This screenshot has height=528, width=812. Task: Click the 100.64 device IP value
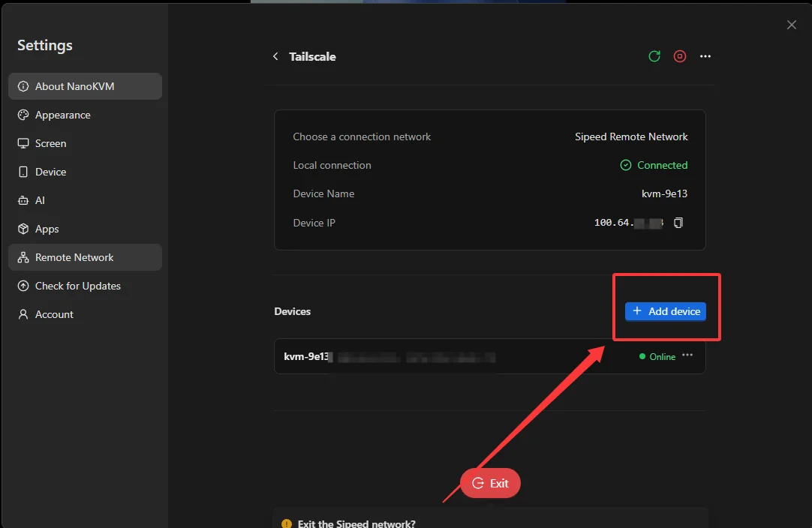coord(629,223)
